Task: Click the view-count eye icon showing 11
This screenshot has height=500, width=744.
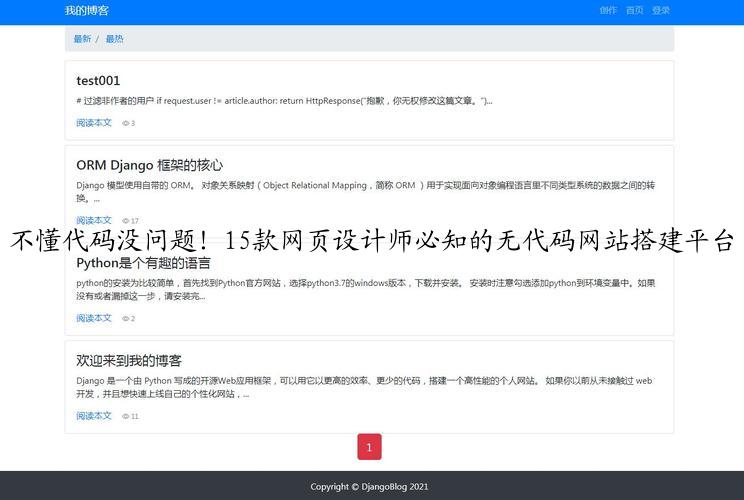Action: click(126, 417)
